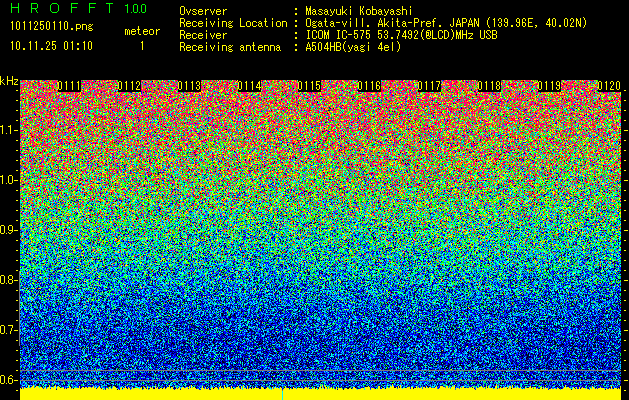Click the 0118 time marker

pos(489,86)
